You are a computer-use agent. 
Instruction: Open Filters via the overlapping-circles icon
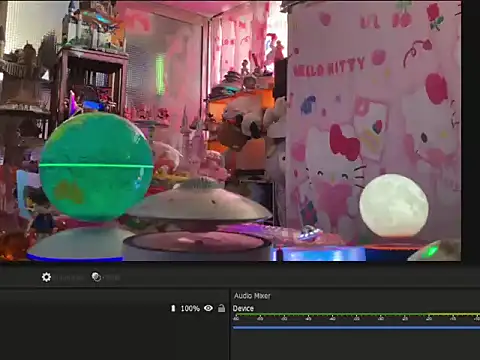[96, 277]
